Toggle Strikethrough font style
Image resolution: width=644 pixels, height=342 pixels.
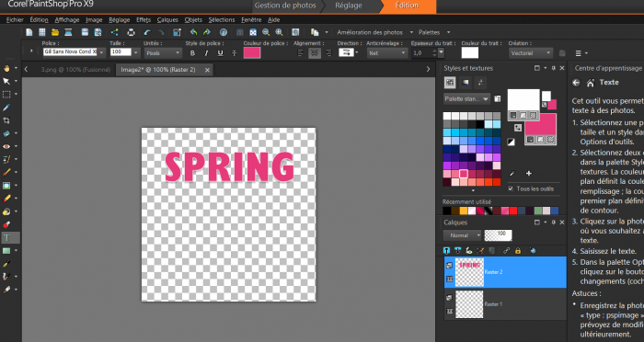(x=234, y=53)
